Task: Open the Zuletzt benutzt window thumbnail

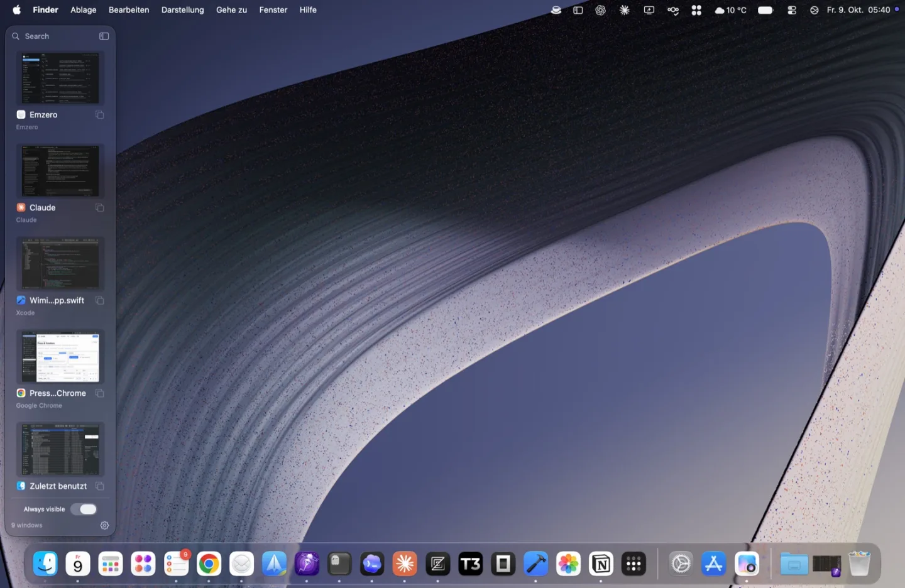Action: [60, 450]
